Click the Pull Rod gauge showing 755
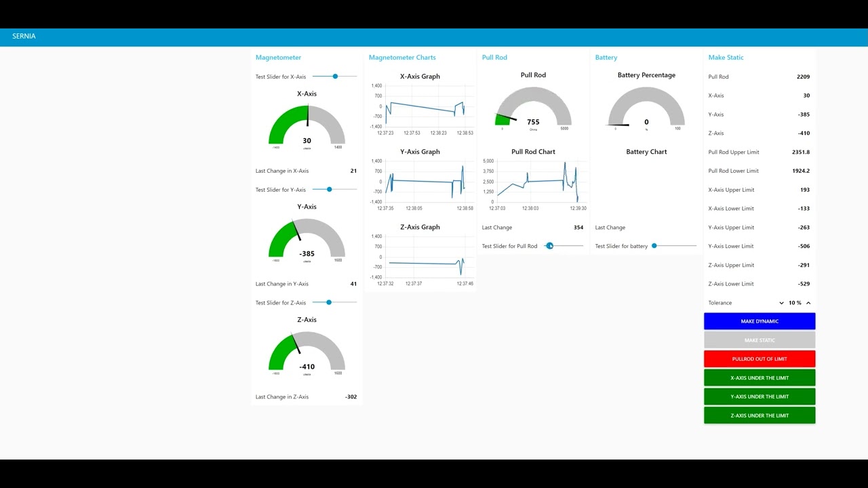This screenshot has height=488, width=868. point(533,108)
